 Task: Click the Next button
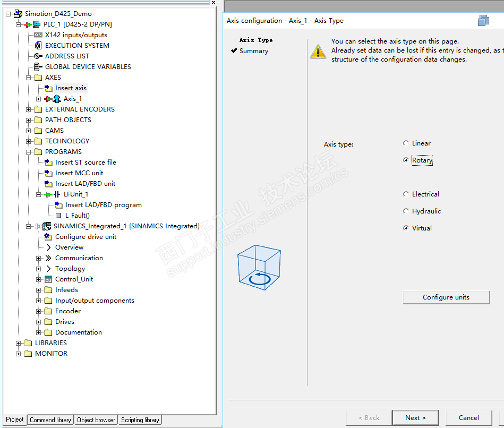click(x=415, y=418)
